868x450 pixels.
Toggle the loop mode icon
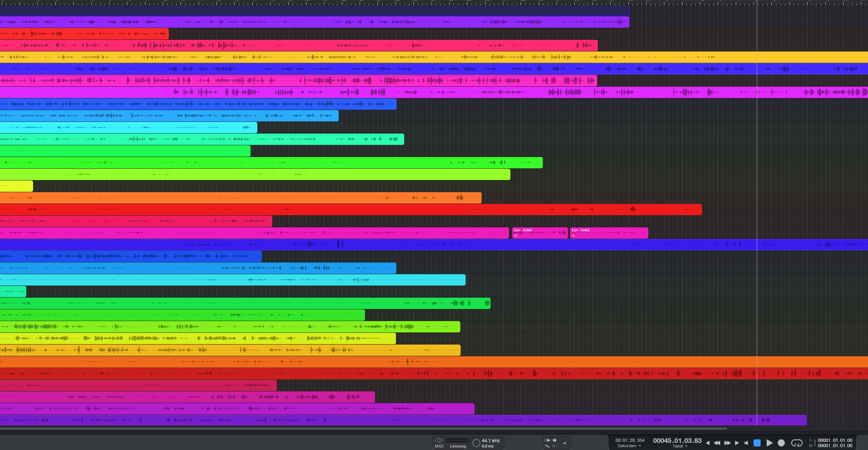pyautogui.click(x=797, y=443)
